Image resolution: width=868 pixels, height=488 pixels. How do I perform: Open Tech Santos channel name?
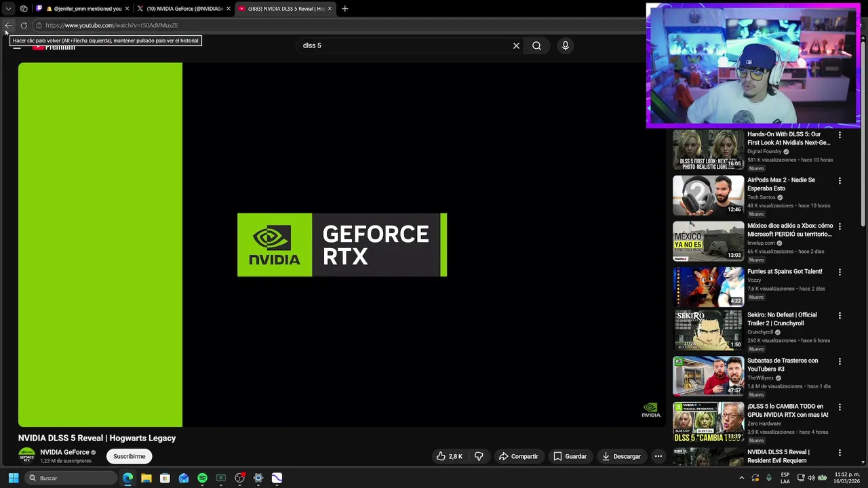762,197
